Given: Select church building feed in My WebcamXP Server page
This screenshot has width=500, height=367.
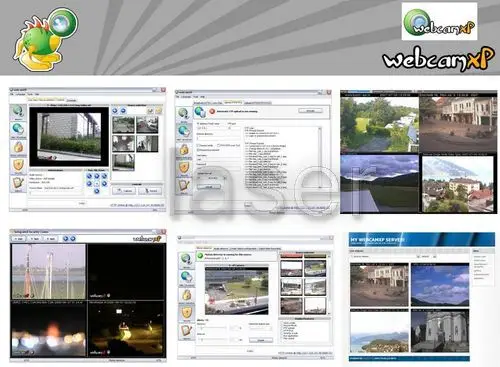Looking at the screenshot, I should (x=440, y=330).
